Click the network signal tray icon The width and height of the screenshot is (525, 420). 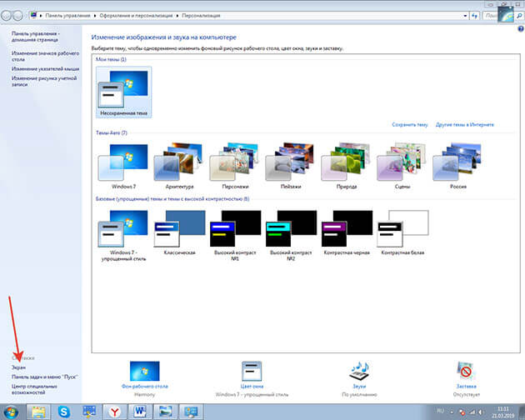[x=472, y=412]
